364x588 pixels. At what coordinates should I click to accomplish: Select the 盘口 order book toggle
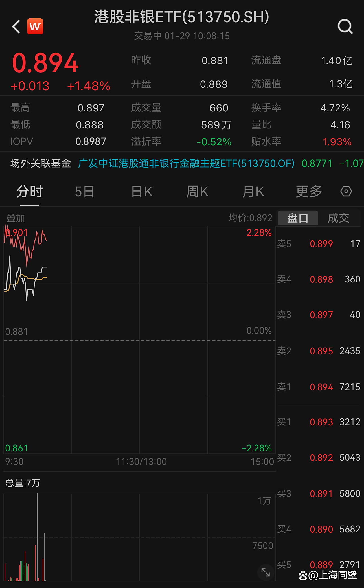point(298,218)
